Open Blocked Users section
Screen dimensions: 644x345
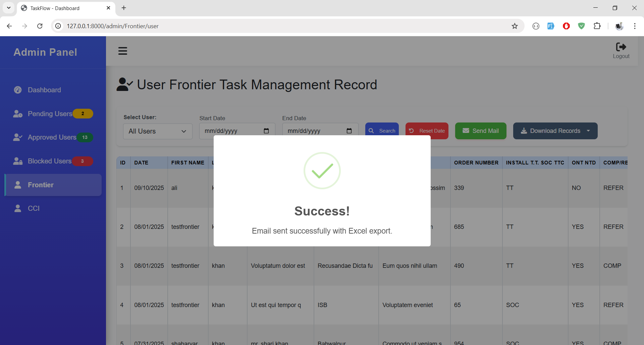pyautogui.click(x=49, y=161)
